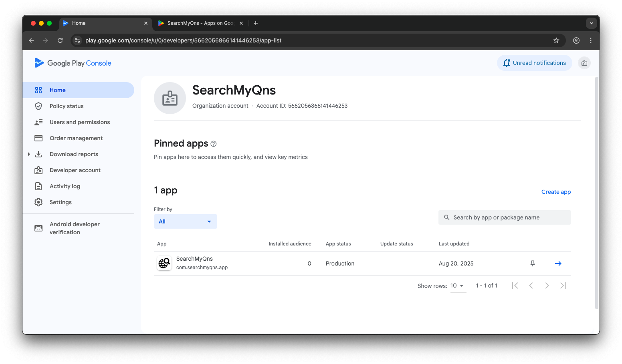The width and height of the screenshot is (622, 364).
Task: Open Show rows 10 dropdown
Action: pos(458,286)
